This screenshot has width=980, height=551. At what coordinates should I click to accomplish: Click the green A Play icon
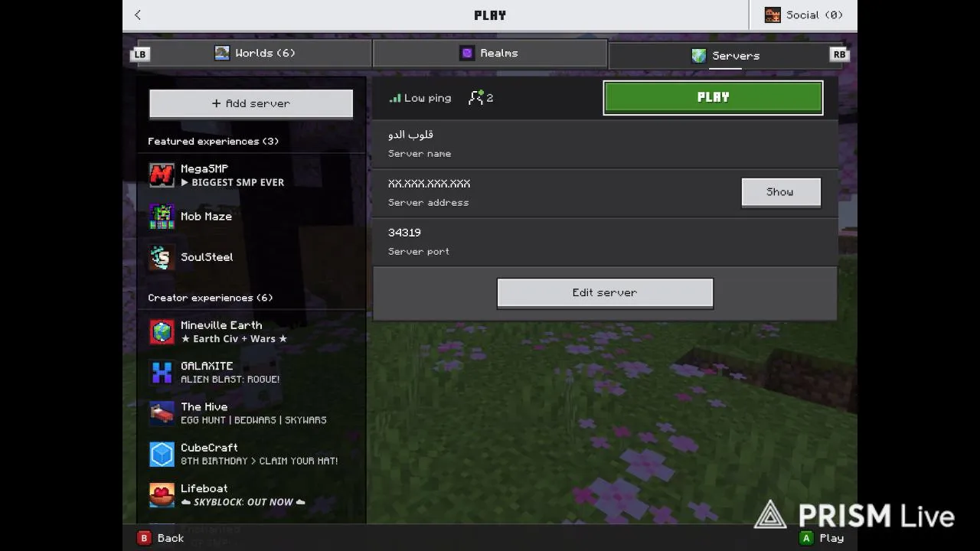click(805, 538)
